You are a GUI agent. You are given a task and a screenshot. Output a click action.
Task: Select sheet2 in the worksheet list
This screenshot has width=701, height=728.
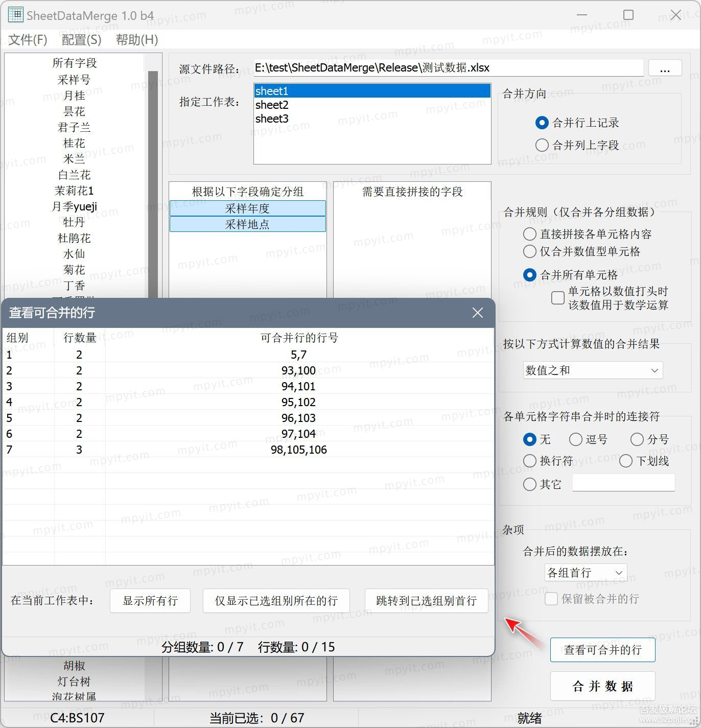[372, 105]
